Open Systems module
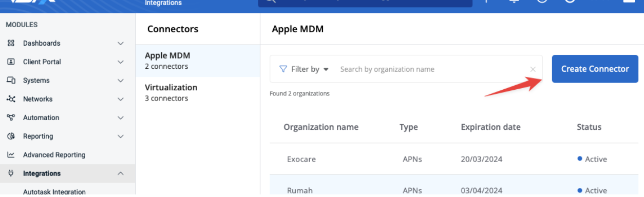 point(36,81)
